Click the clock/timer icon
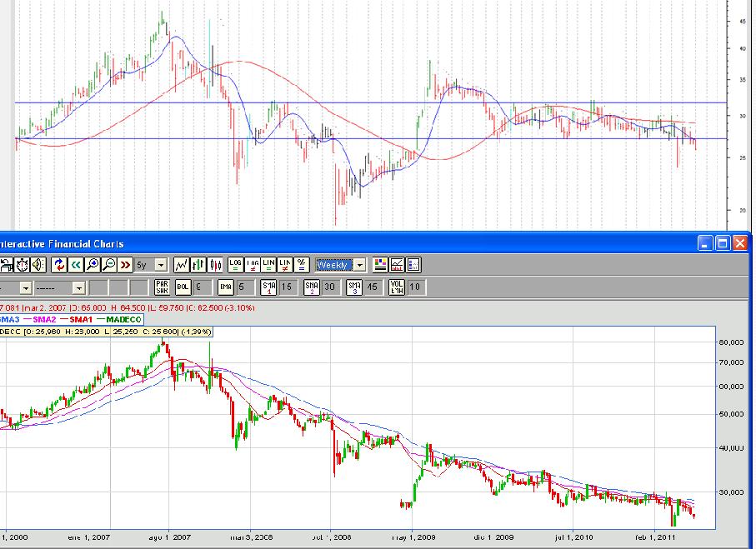 (x=20, y=265)
